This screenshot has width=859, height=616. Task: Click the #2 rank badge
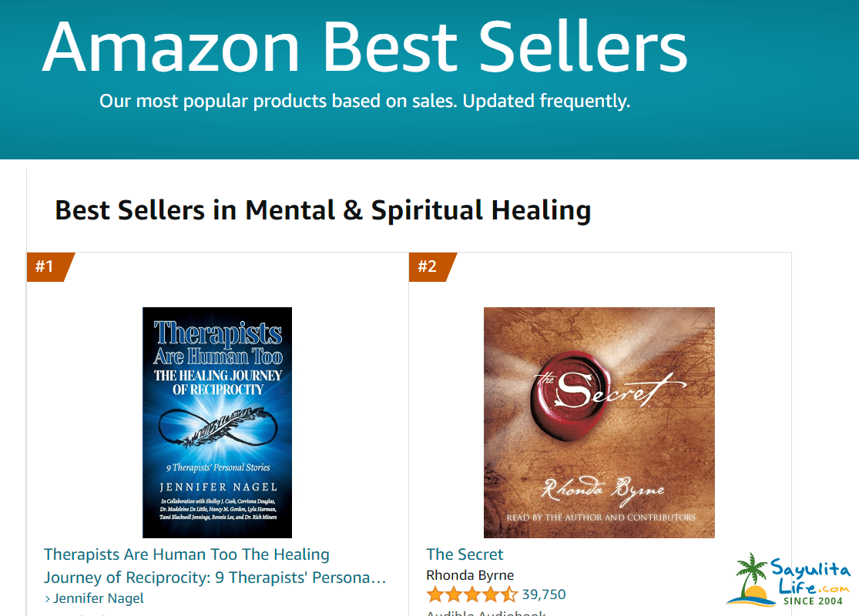(431, 266)
